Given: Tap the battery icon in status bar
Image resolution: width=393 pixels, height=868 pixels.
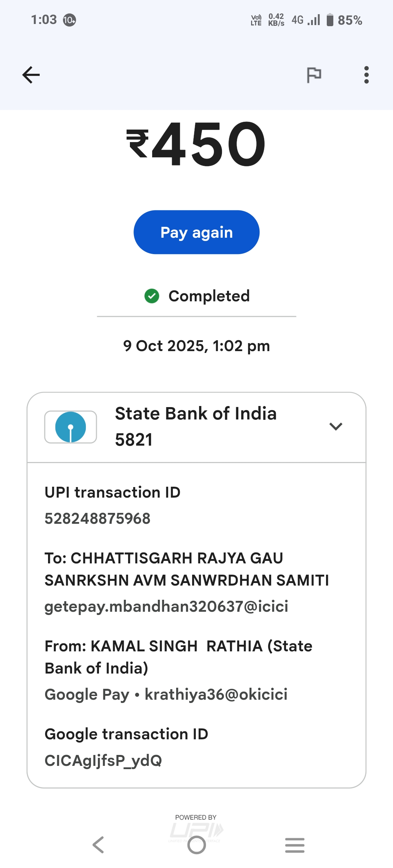Looking at the screenshot, I should [x=330, y=20].
